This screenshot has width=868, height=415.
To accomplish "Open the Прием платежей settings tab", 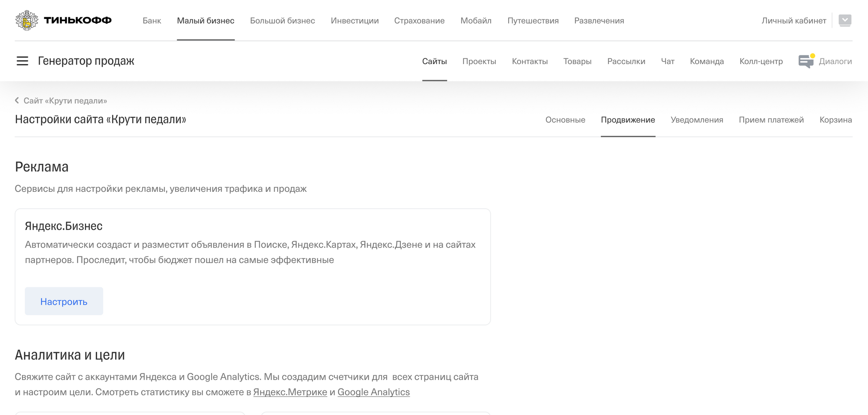I will [771, 120].
